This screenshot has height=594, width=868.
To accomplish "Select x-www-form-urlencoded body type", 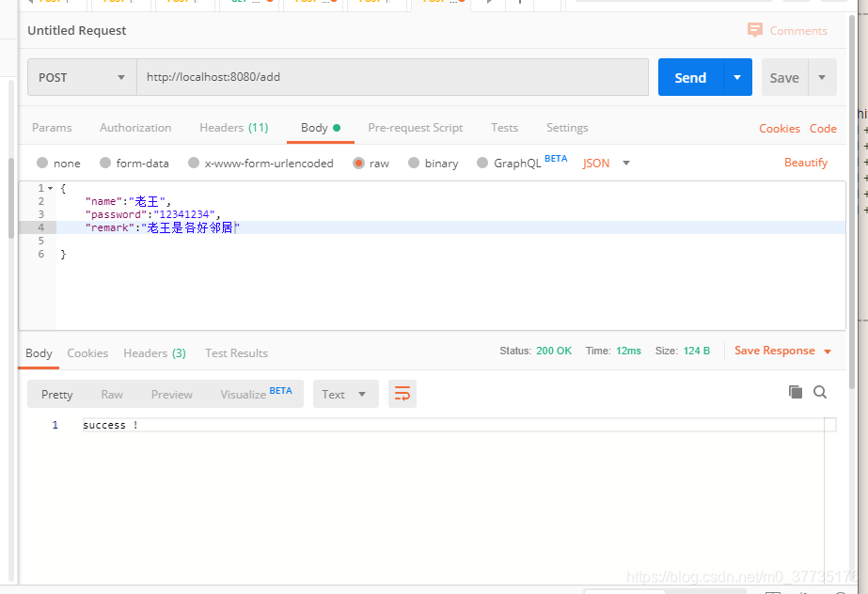I will (x=193, y=163).
